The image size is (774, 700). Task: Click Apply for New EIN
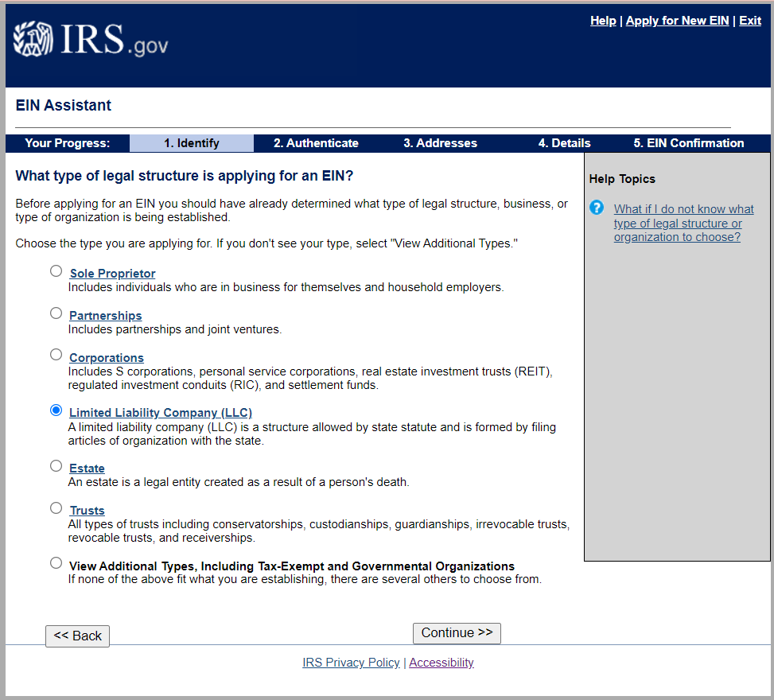677,21
